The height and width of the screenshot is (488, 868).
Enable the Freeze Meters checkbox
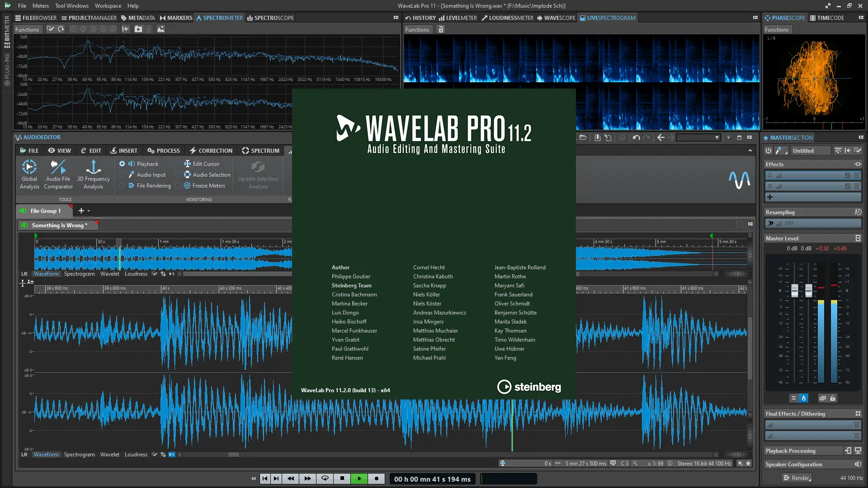tap(178, 185)
